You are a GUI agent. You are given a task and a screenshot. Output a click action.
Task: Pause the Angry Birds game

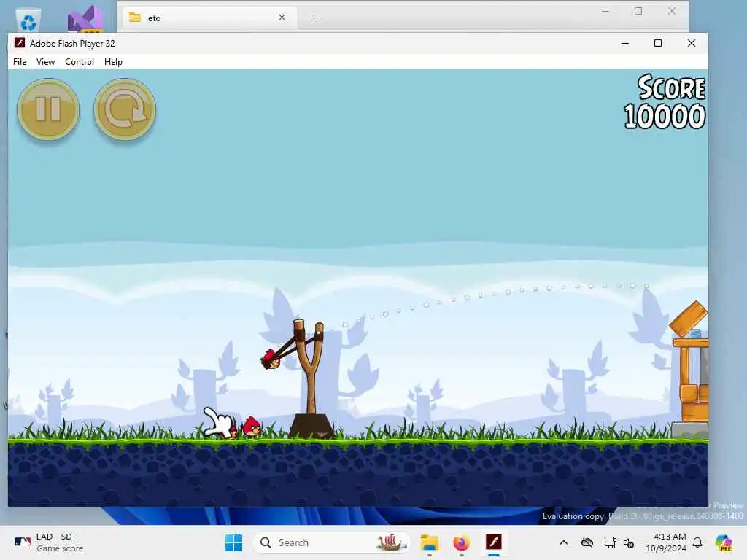(x=48, y=109)
